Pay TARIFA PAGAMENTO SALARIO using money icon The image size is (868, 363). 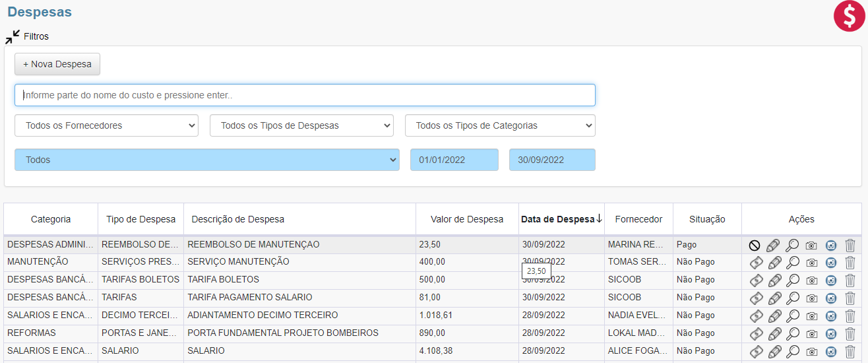click(756, 298)
